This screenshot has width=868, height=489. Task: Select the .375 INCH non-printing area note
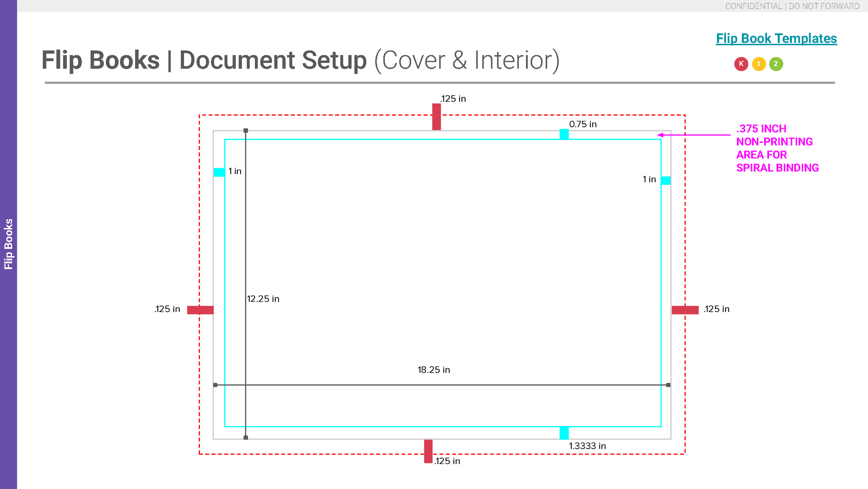click(777, 148)
